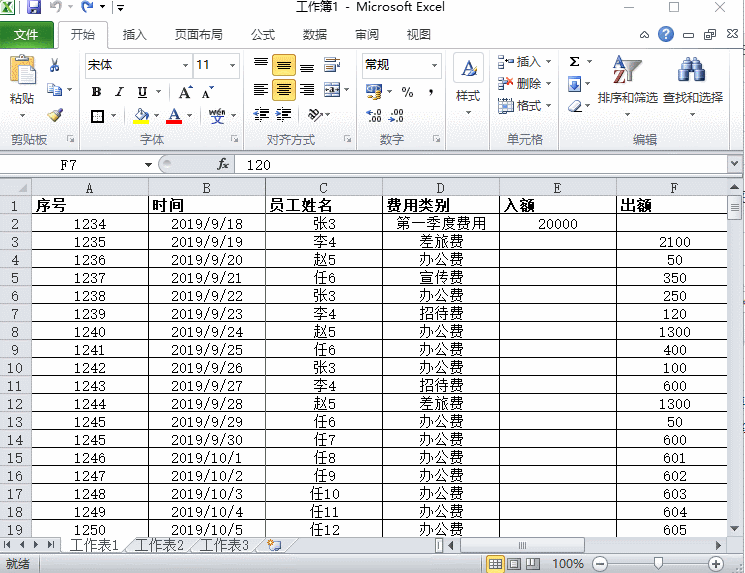The image size is (745, 573).
Task: Increase font size with larger A icon
Action: point(185,92)
